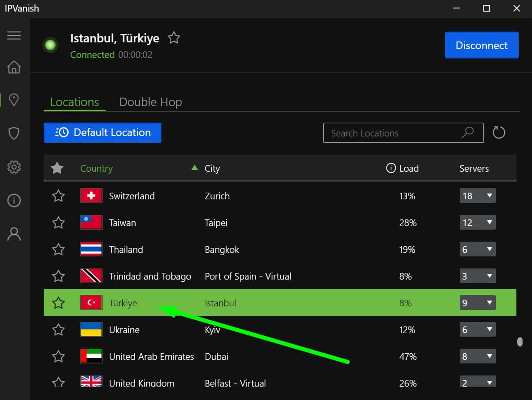Select Thailand country name
The height and width of the screenshot is (400, 532).
coord(126,250)
